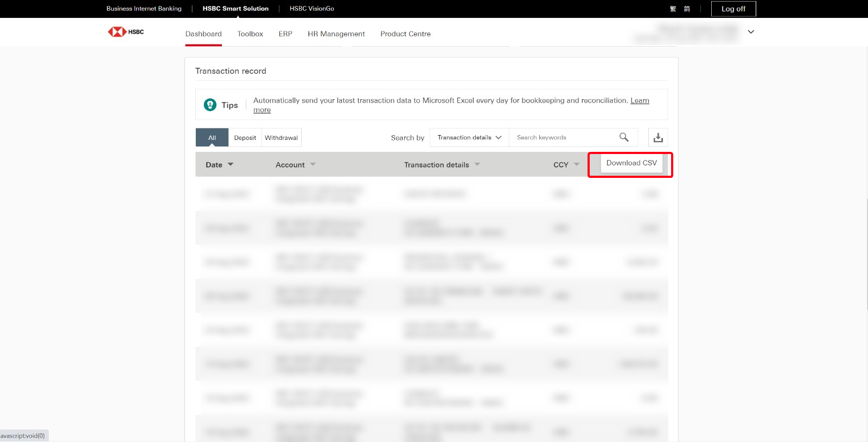
Task: Click the search magnifier icon
Action: click(x=624, y=138)
